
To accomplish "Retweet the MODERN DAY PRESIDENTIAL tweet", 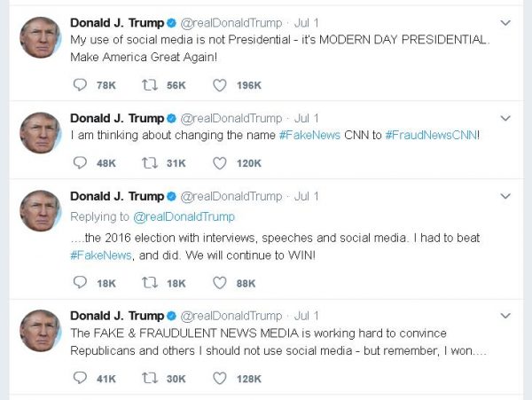I will tap(150, 85).
